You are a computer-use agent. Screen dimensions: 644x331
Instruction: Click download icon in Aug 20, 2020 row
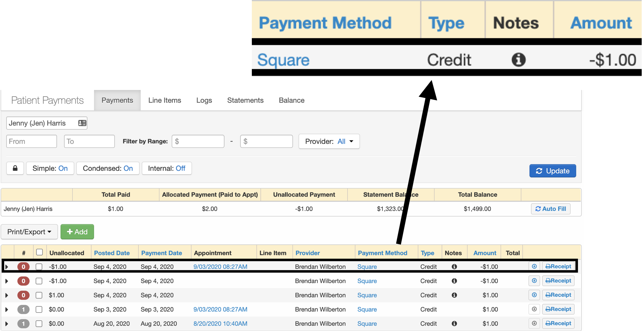[x=534, y=323]
